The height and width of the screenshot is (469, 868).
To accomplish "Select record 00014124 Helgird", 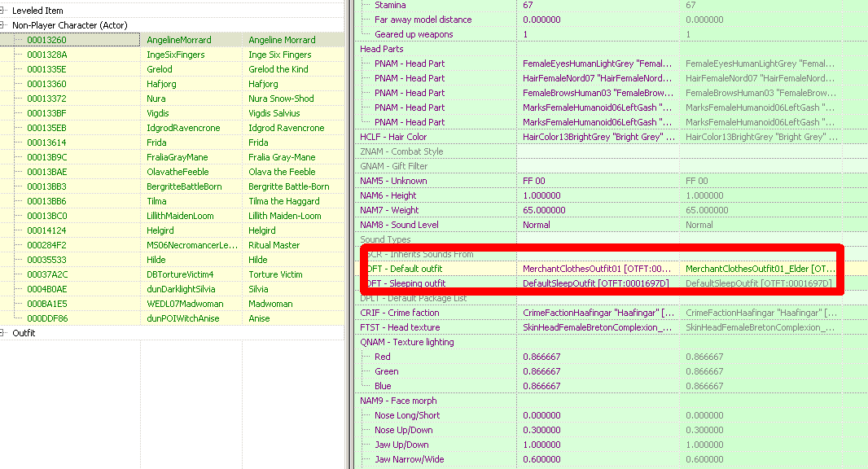I will (172, 230).
